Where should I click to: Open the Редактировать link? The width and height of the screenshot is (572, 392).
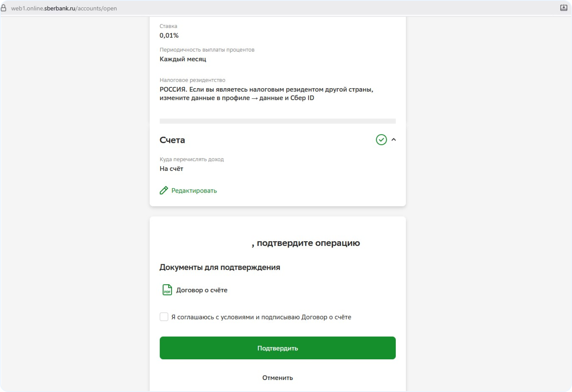194,191
